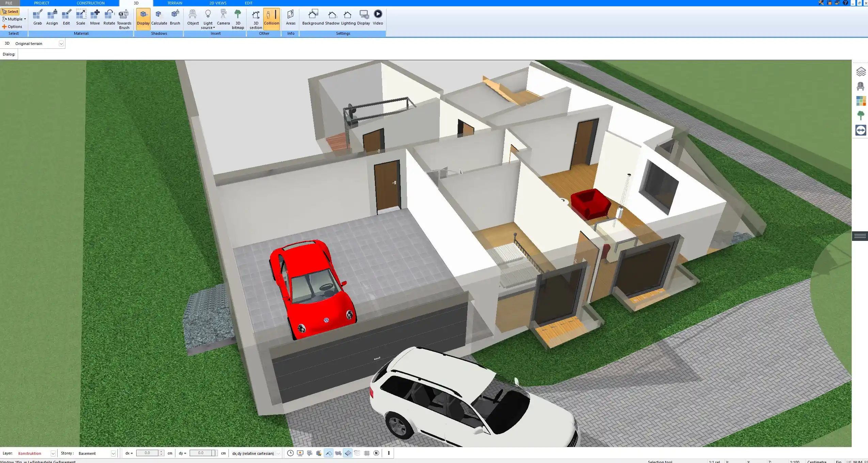
Task: Insert an Object
Action: point(193,18)
